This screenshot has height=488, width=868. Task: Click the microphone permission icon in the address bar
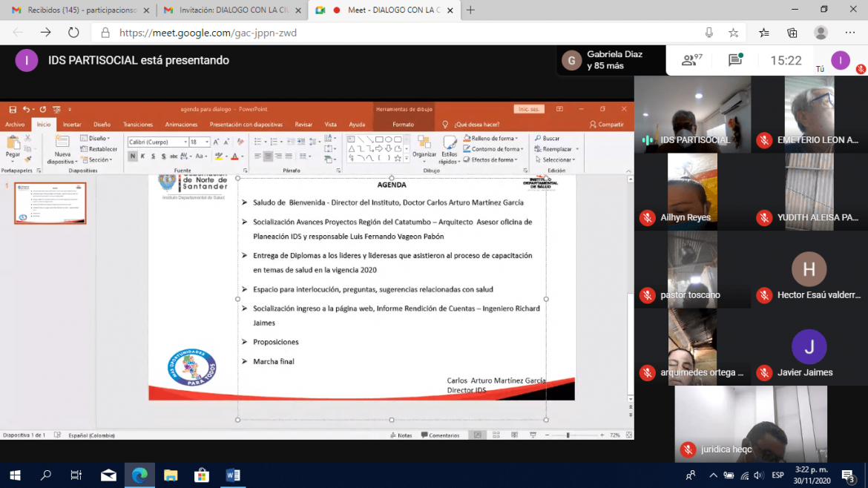pos(709,33)
